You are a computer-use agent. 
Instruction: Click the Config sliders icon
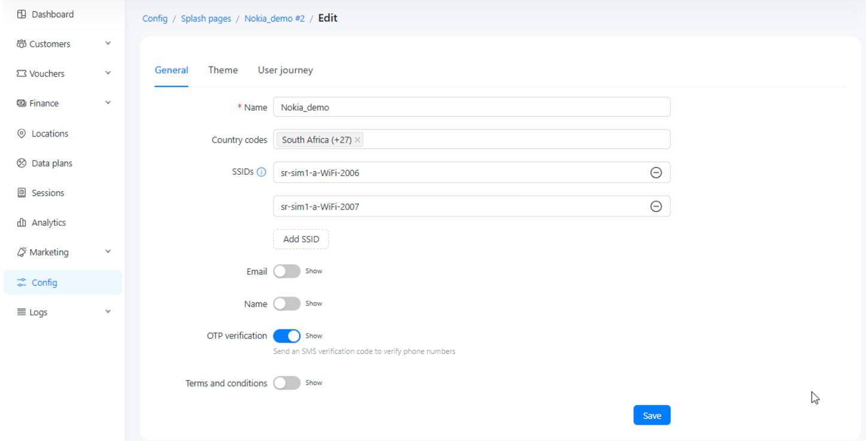point(22,282)
